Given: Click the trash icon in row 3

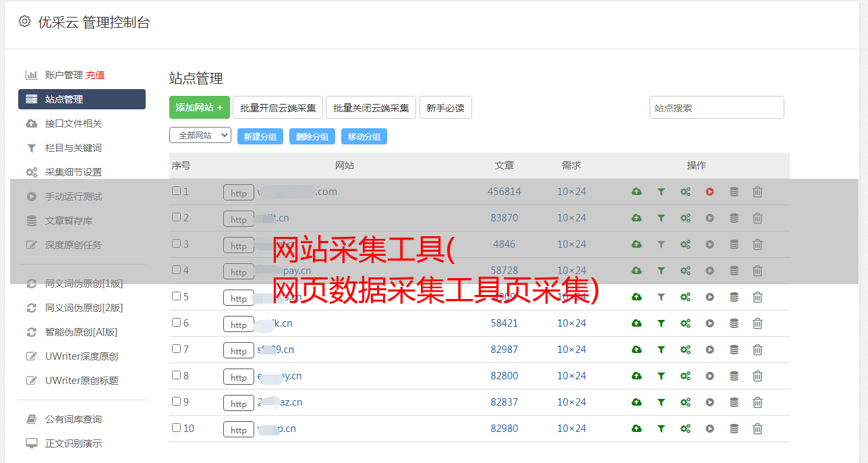Looking at the screenshot, I should (x=757, y=244).
